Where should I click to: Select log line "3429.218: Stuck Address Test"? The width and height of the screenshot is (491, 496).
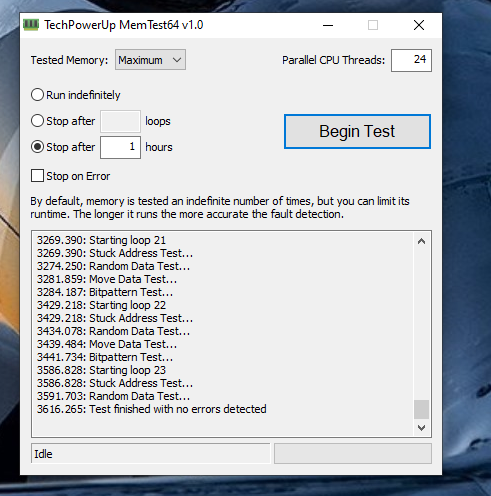click(x=115, y=318)
